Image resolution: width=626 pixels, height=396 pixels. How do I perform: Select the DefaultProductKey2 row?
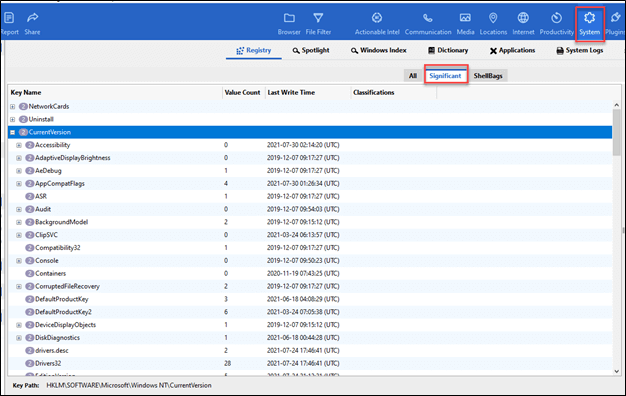click(x=310, y=312)
